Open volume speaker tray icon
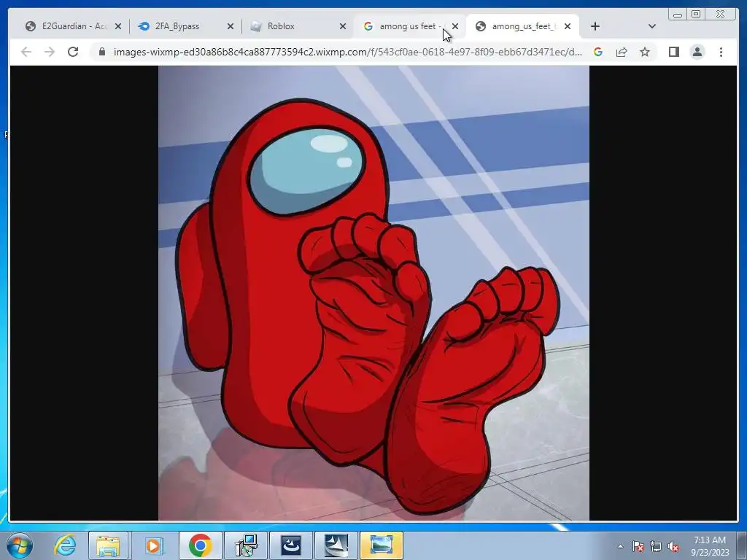 [673, 546]
